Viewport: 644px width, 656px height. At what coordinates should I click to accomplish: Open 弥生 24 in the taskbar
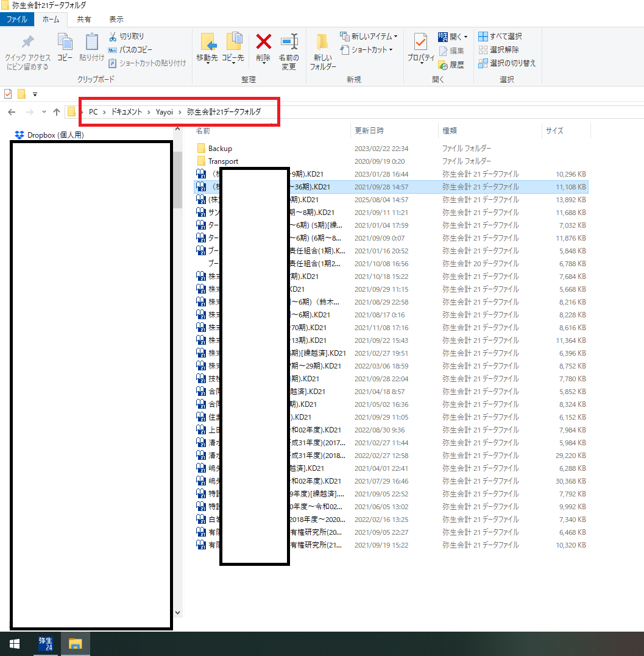(46, 644)
